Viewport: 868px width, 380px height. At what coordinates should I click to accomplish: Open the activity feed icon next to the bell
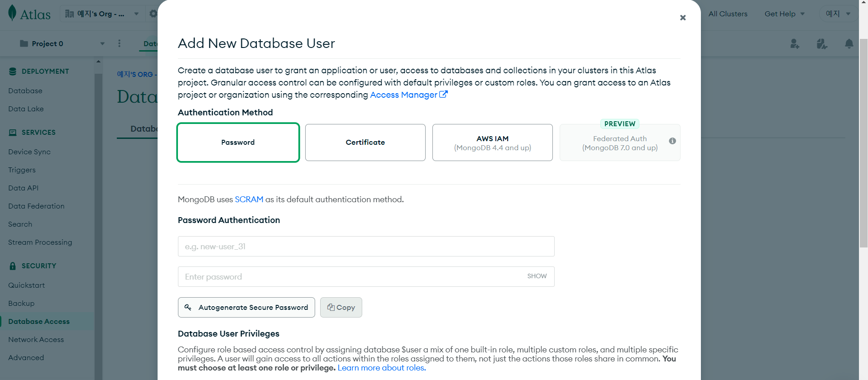point(822,43)
